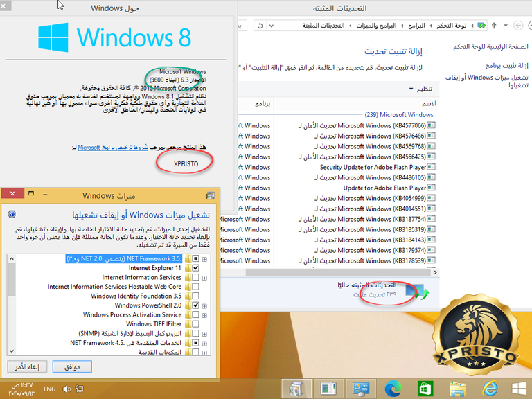Open Microsoft Edge from the taskbar
The width and height of the screenshot is (532, 399).
click(x=393, y=389)
